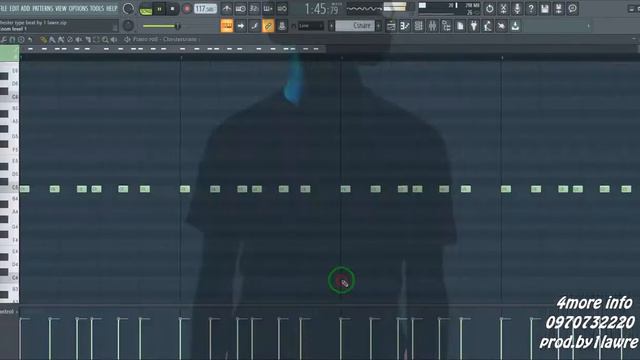Open the ADD menu
Image resolution: width=640 pixels, height=360 pixels.
[25, 8]
